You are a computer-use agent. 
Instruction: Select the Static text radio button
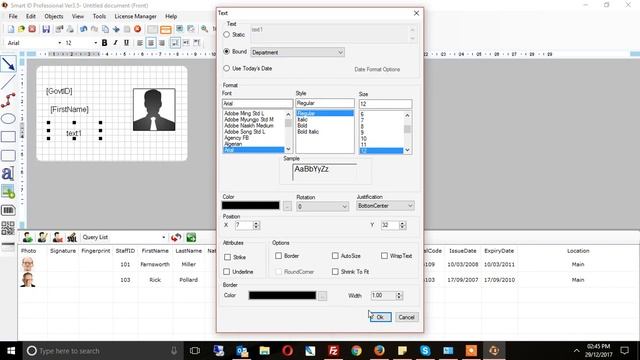click(227, 35)
